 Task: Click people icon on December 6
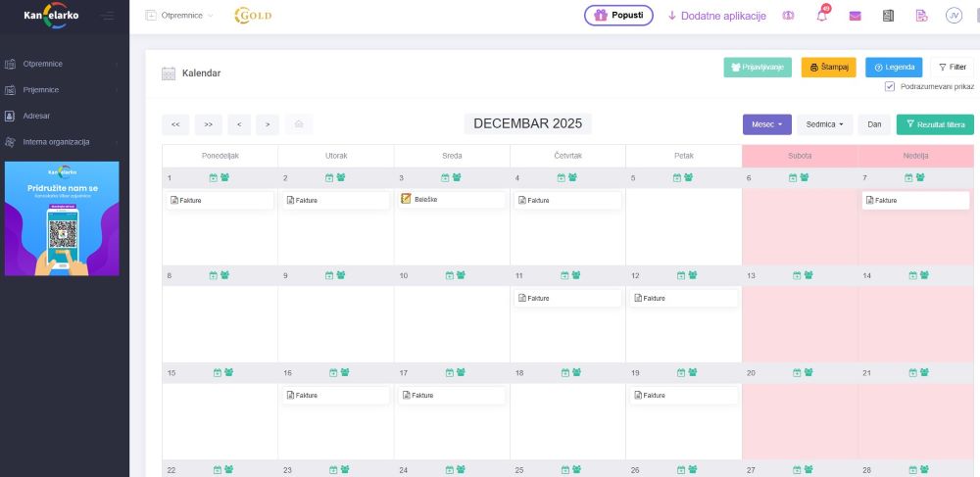click(x=805, y=178)
